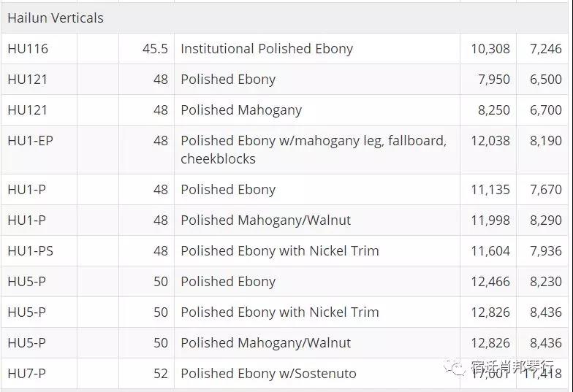
Task: Select Polished Ebony w/Sostenuto description
Action: 269,374
